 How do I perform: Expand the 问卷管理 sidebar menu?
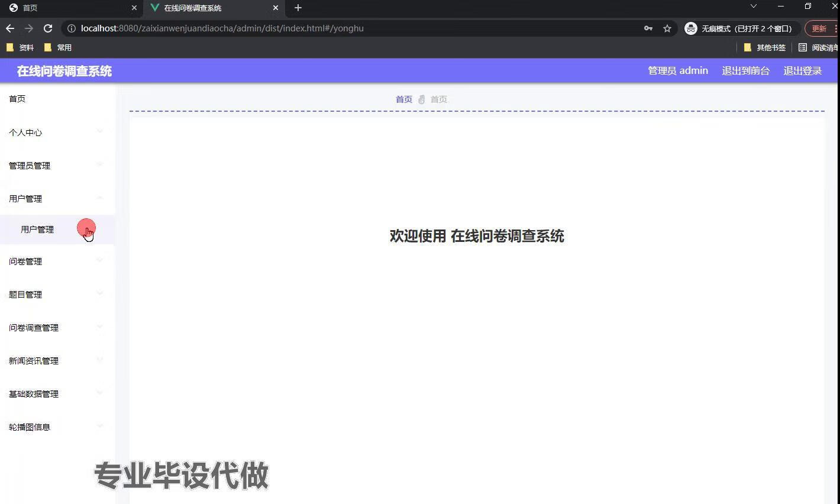click(57, 261)
